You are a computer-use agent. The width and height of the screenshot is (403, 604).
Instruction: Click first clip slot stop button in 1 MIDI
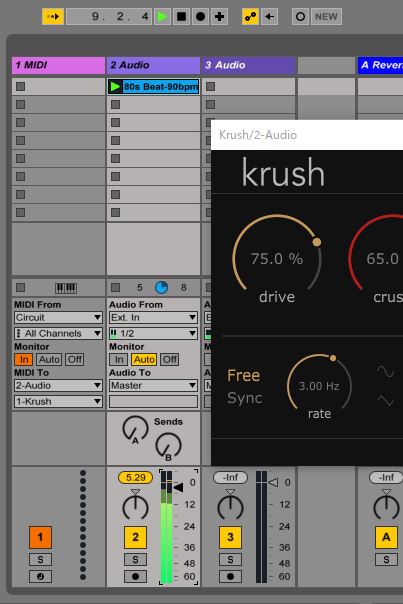point(20,86)
